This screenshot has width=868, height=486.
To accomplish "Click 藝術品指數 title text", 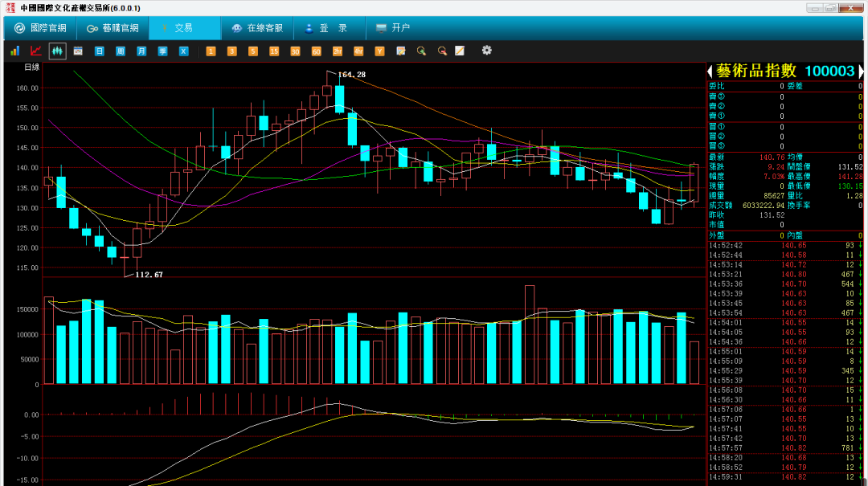I will [756, 71].
